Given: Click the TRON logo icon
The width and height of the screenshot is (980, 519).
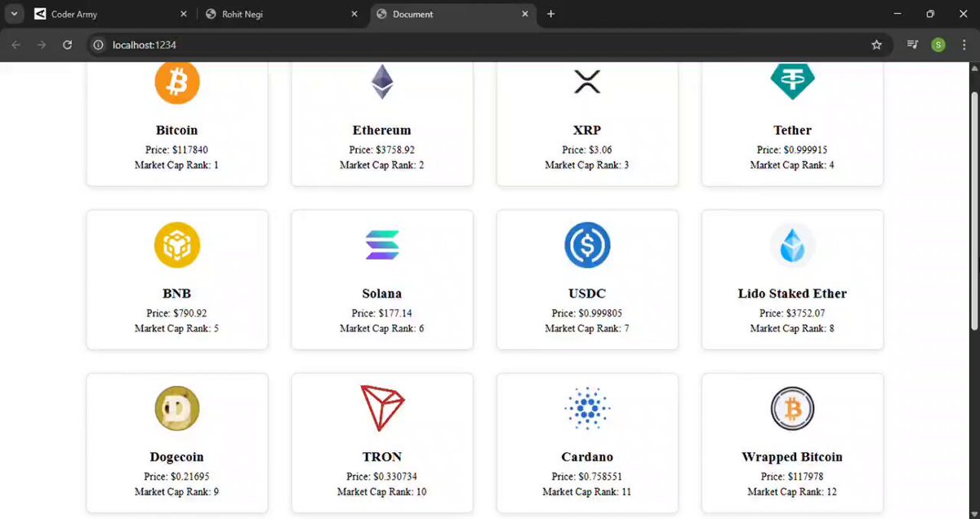Looking at the screenshot, I should [382, 408].
